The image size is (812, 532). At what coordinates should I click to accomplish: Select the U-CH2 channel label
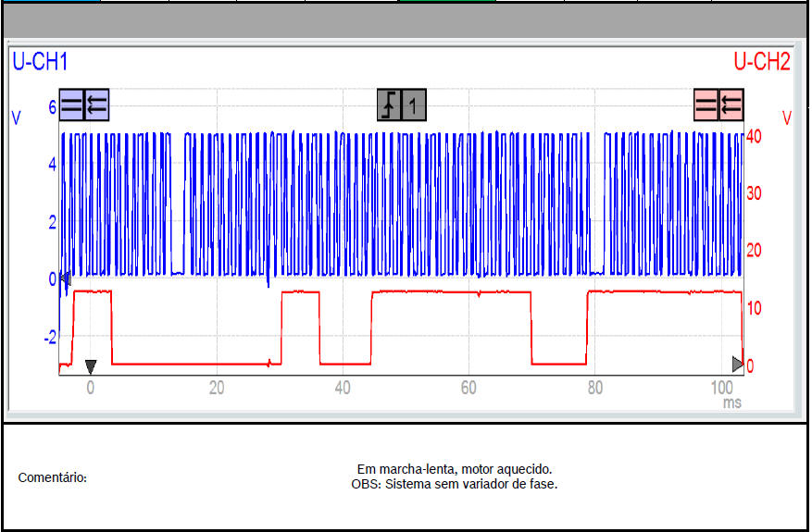coord(761,62)
